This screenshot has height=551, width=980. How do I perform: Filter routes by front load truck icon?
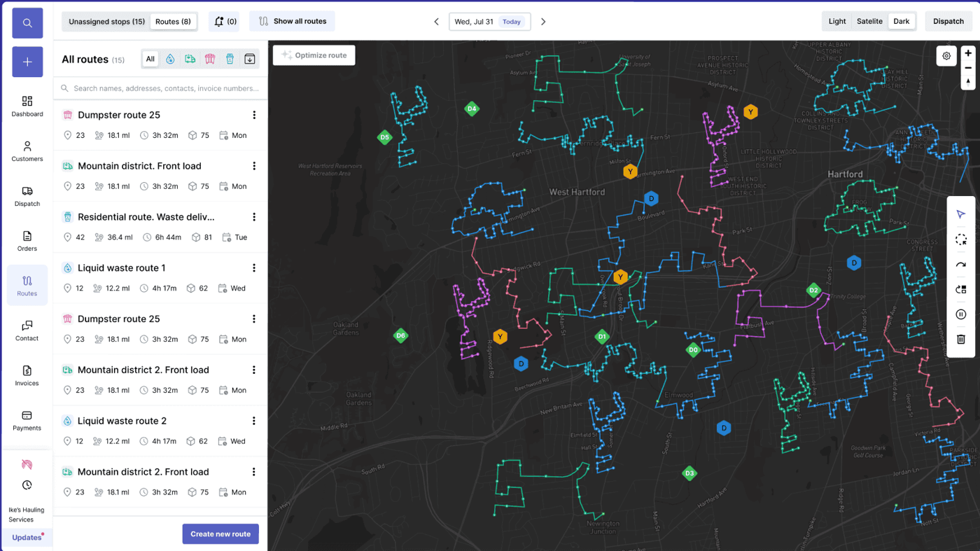point(190,60)
